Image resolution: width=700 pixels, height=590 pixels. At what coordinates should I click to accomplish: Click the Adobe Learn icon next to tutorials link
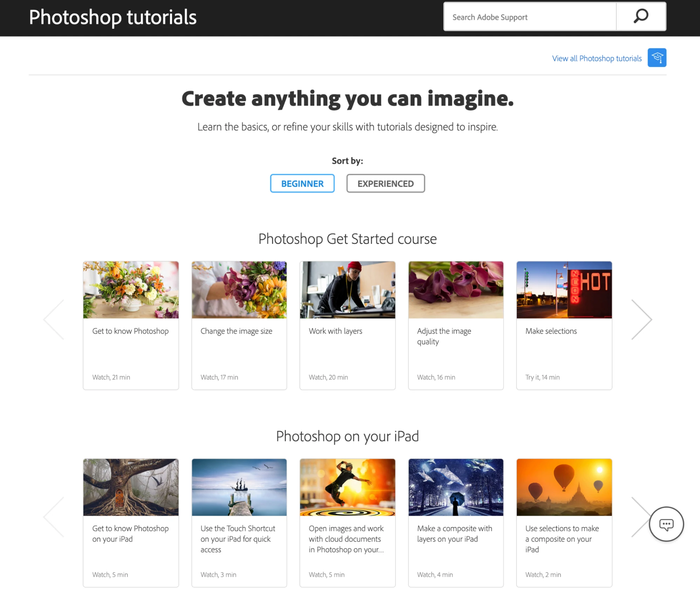pyautogui.click(x=657, y=57)
